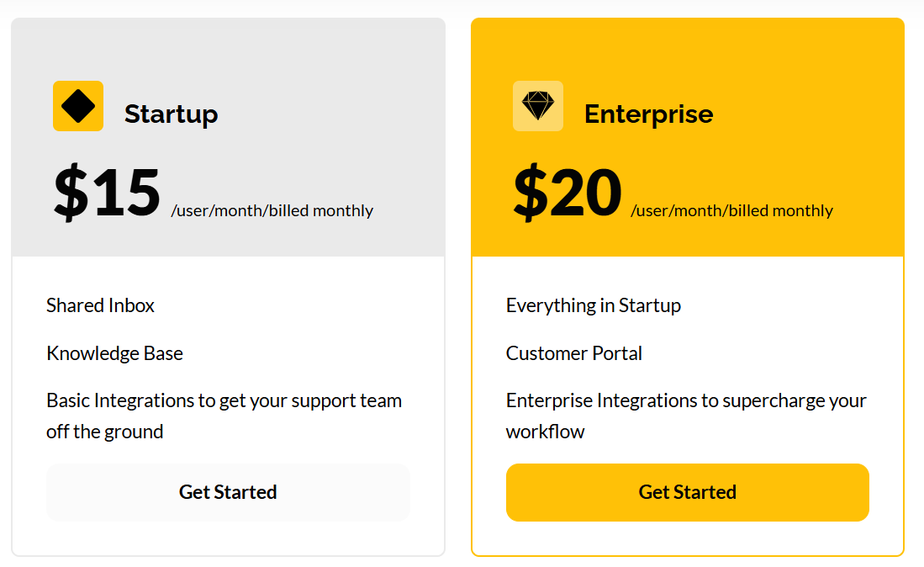Click the $20 Enterprise price
This screenshot has height=567, width=924.
pos(567,192)
